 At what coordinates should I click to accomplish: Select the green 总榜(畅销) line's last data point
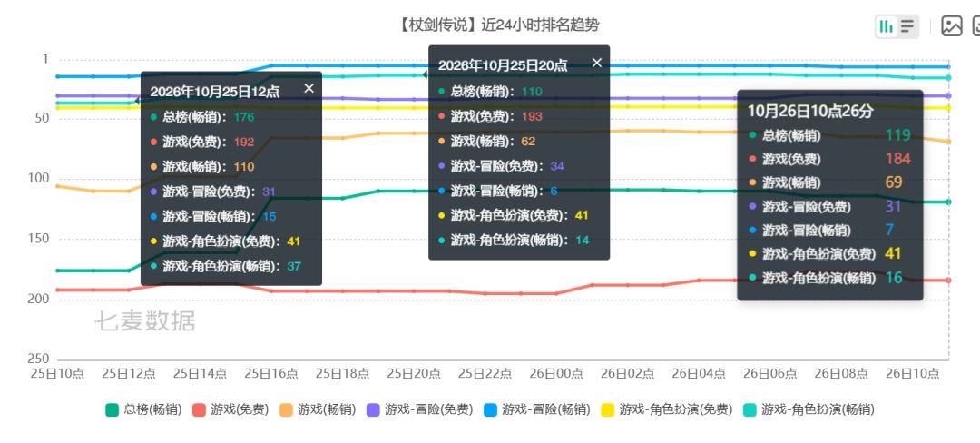[948, 202]
